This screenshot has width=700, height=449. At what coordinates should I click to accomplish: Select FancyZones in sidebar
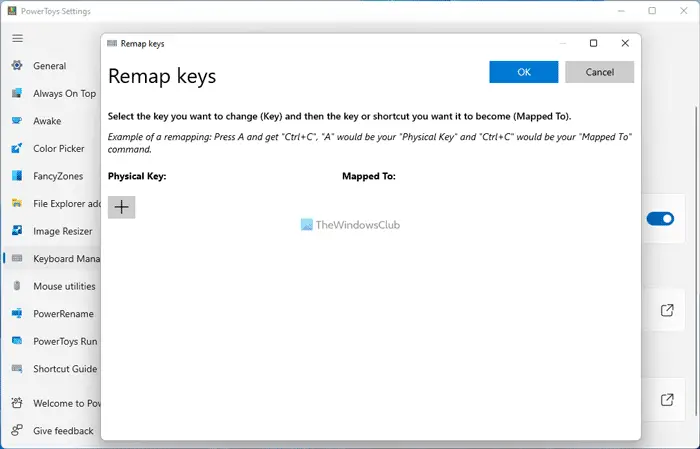[58, 176]
